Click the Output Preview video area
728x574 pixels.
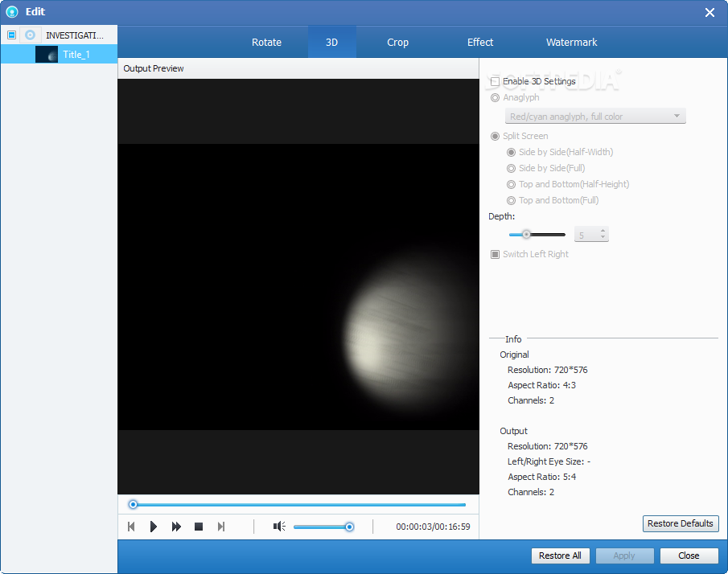[298, 286]
